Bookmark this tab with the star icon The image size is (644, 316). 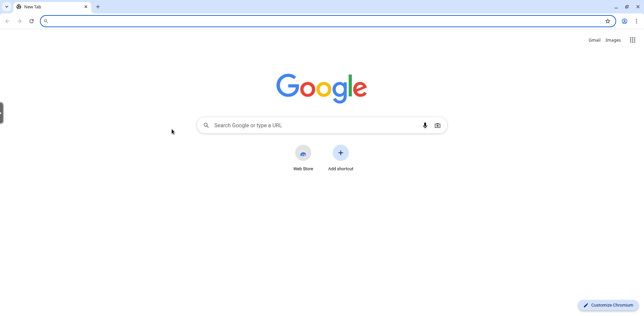(608, 21)
